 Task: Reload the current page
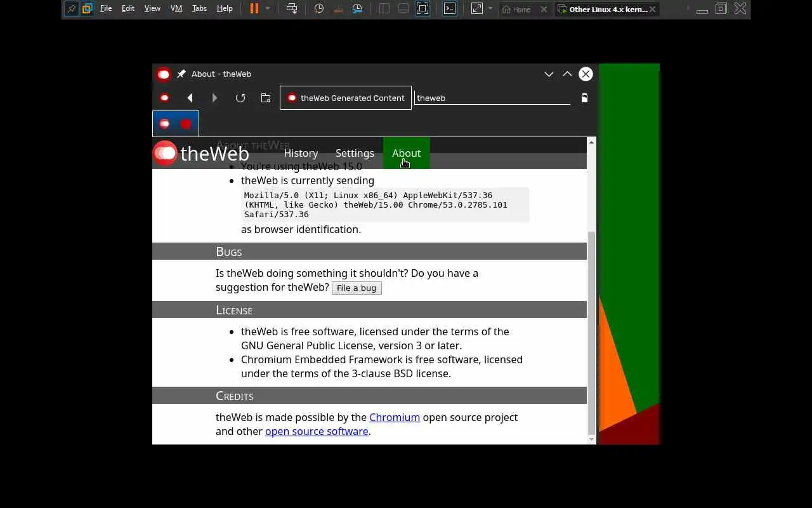click(240, 98)
